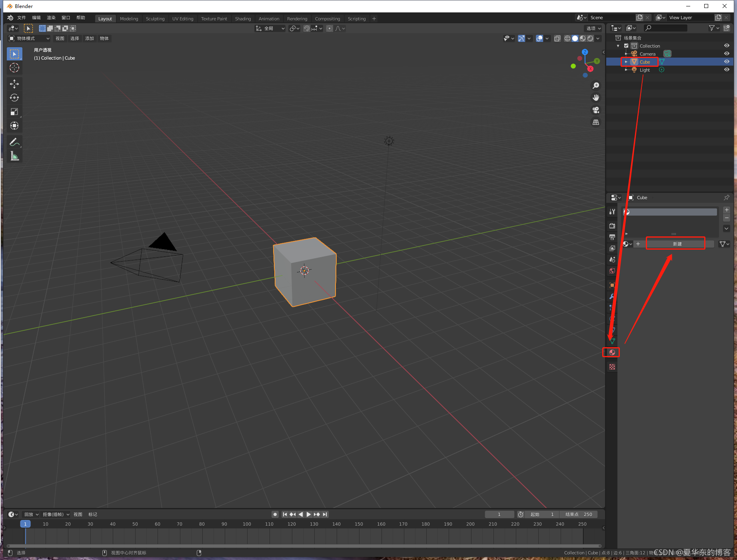Open the Texture properties checkerboard tab
The image size is (737, 560).
coord(612,367)
